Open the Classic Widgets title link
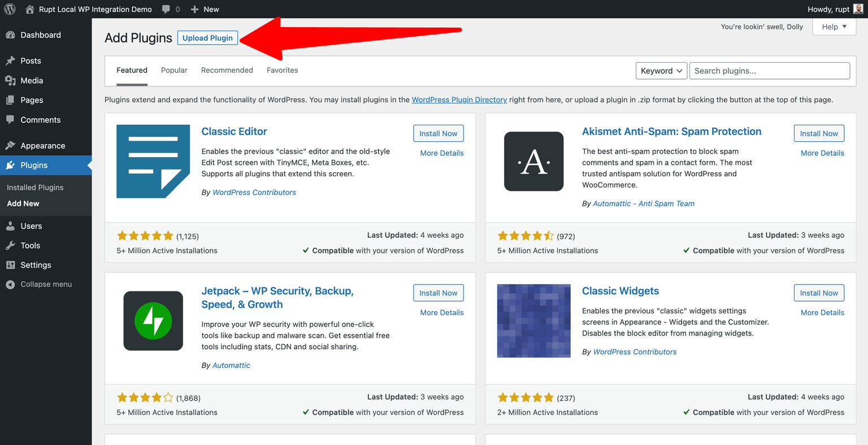This screenshot has width=868, height=445. coord(620,291)
